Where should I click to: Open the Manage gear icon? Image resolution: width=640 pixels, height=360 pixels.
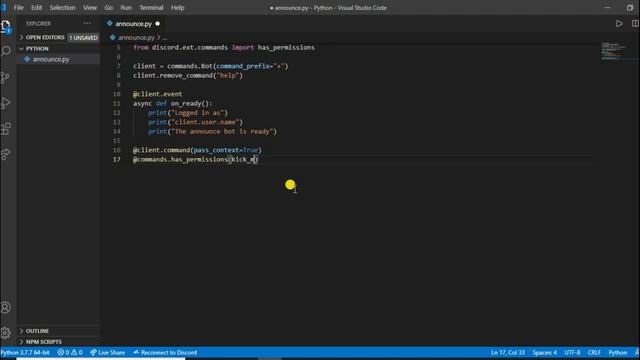[x=6, y=333]
